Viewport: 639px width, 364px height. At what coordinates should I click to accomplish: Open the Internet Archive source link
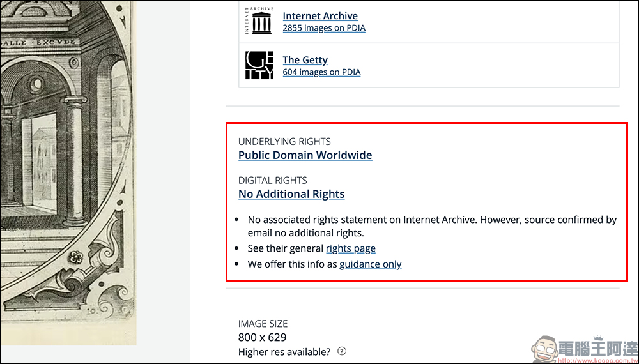pyautogui.click(x=320, y=16)
